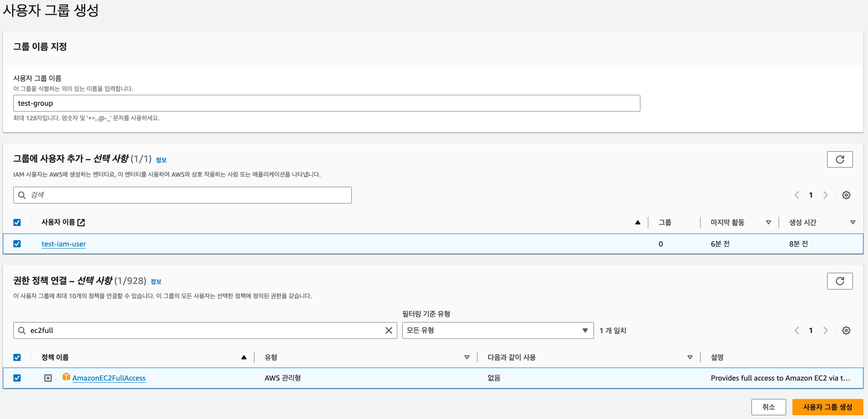Image resolution: width=868 pixels, height=419 pixels.
Task: Click the '없음' used-as cell
Action: [494, 378]
